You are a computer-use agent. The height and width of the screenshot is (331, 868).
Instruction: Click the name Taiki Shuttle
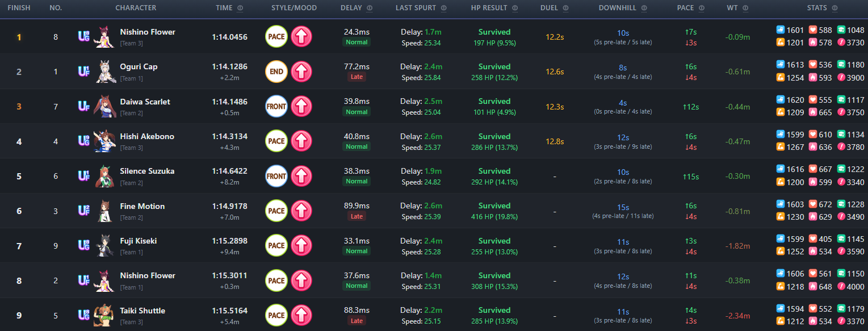click(142, 311)
